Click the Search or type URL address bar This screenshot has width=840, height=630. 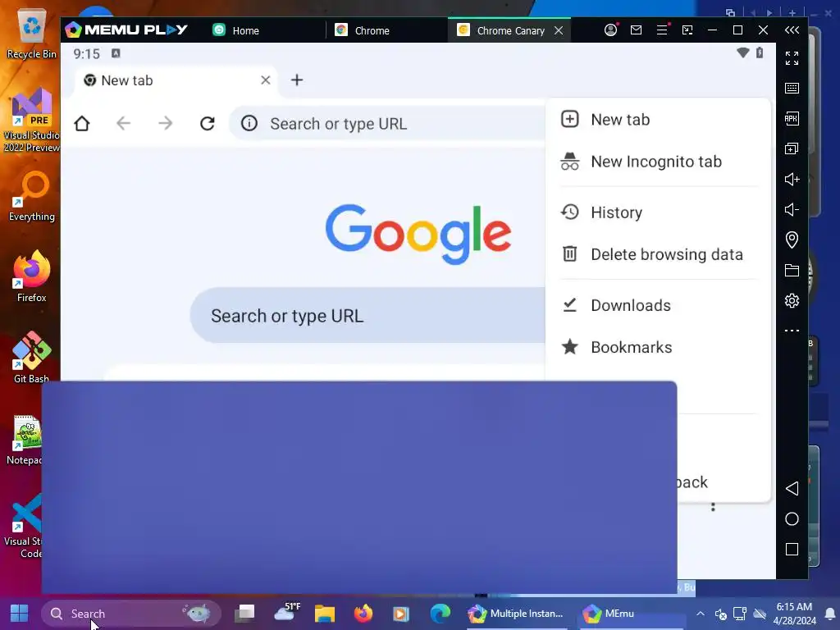click(x=388, y=124)
